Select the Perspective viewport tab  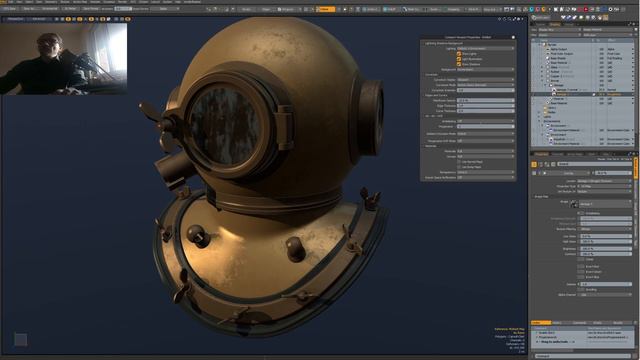15,19
